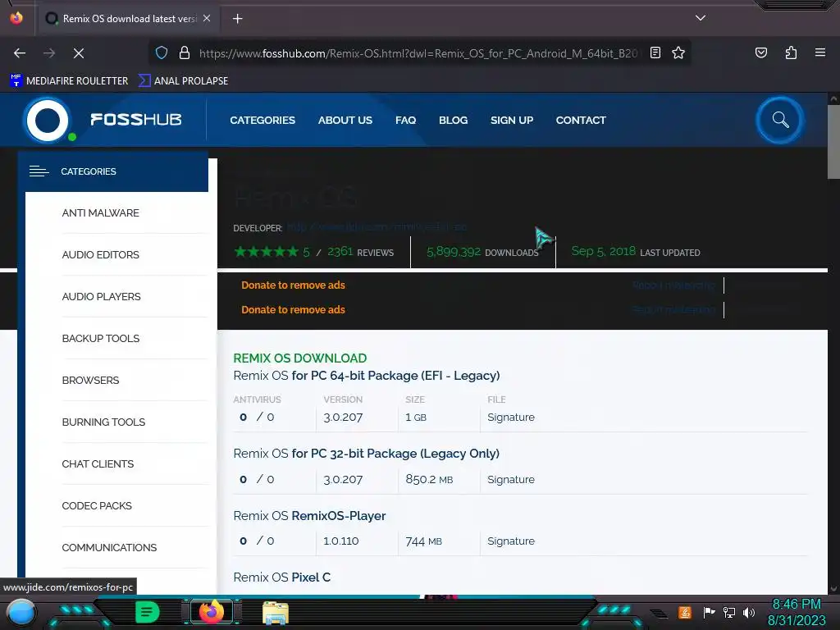Click the 1.0.110 version value
The image size is (840, 630).
340,541
